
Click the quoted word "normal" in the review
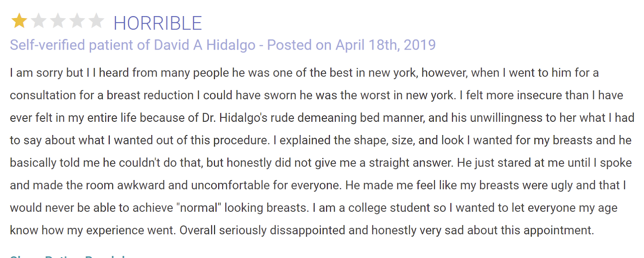pyautogui.click(x=199, y=208)
